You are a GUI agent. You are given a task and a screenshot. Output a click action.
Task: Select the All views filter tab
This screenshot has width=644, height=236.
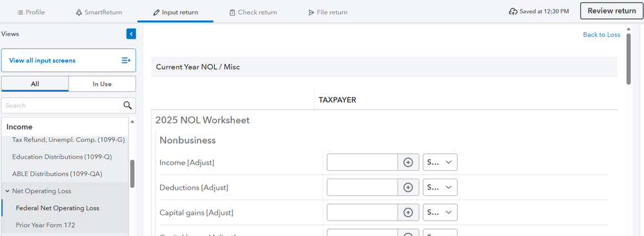35,84
